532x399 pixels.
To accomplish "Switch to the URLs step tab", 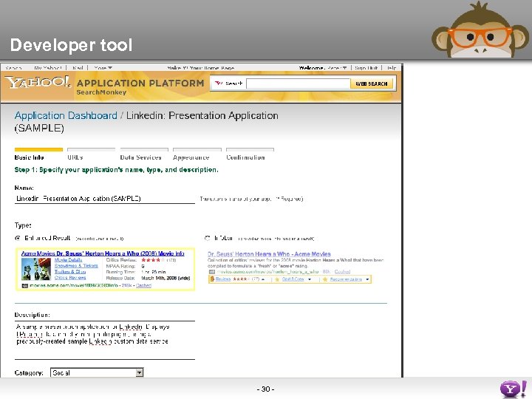I will pyautogui.click(x=91, y=154).
